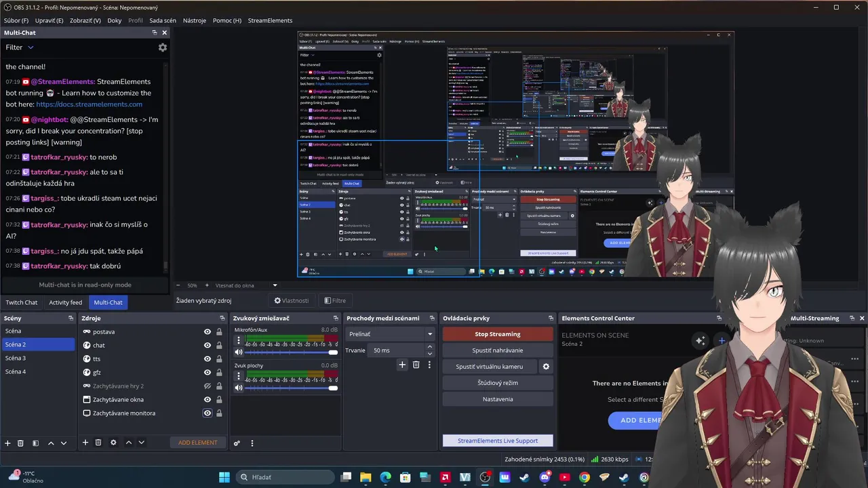The image size is (868, 488).
Task: Open the Mikrofón/Aux three-dot options menu
Action: [x=238, y=341]
